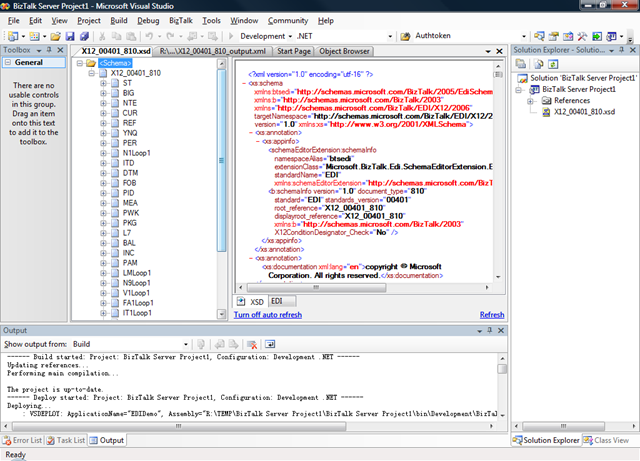640x461 pixels.
Task: Switch to the Object Browser tab
Action: tap(344, 51)
